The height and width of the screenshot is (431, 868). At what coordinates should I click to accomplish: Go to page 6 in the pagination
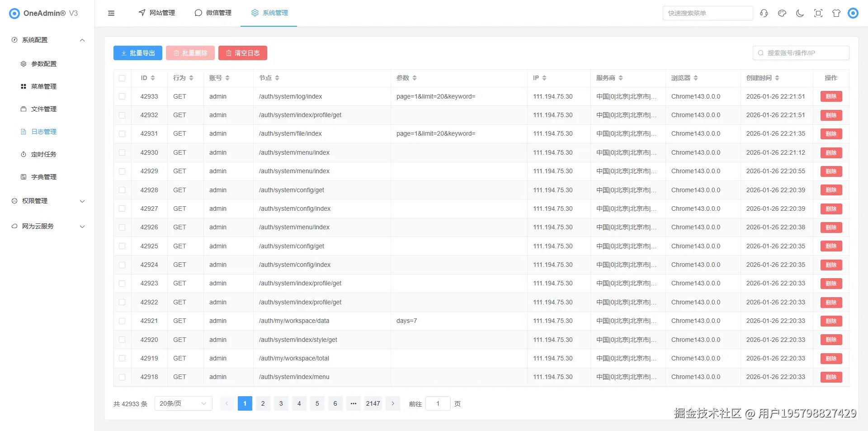click(x=335, y=403)
